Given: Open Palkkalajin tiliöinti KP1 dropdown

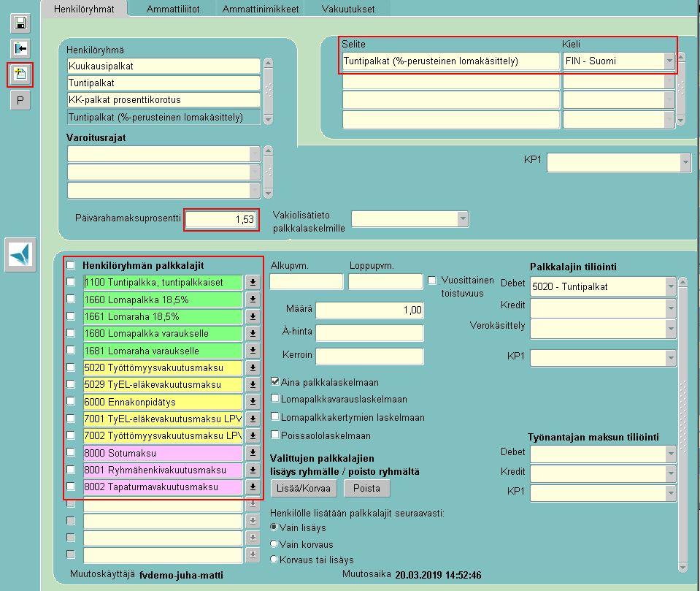Looking at the screenshot, I should tap(671, 358).
